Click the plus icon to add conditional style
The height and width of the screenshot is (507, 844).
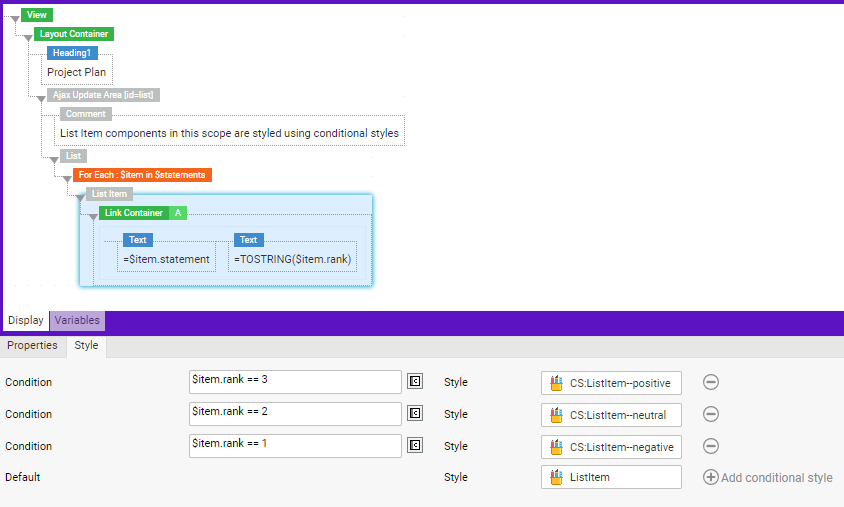711,478
